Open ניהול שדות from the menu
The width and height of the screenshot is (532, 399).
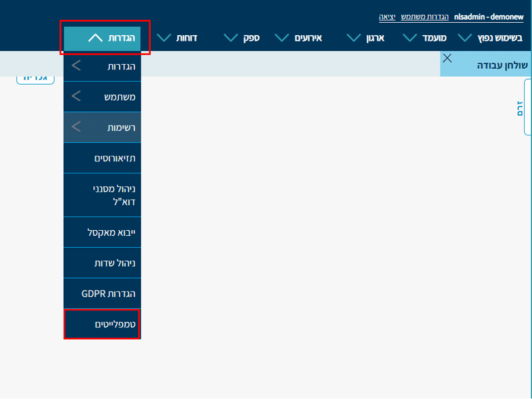tap(102, 263)
